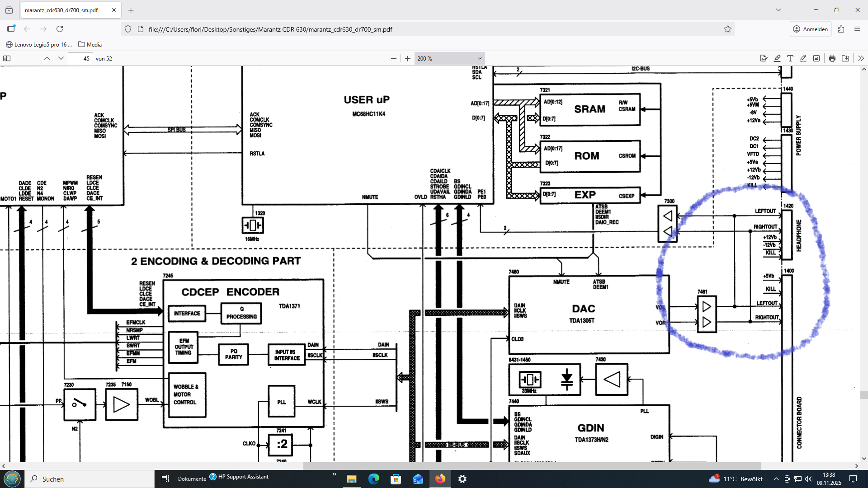Open the 200 % zoom dropdown
The width and height of the screenshot is (868, 488).
449,58
